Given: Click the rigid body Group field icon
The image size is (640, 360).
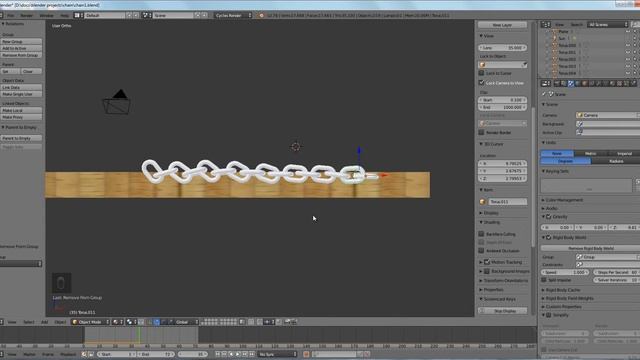Looking at the screenshot, I should click(579, 257).
